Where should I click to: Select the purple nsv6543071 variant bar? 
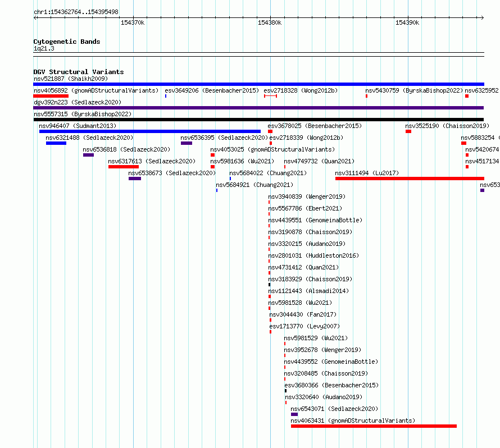click(x=294, y=414)
